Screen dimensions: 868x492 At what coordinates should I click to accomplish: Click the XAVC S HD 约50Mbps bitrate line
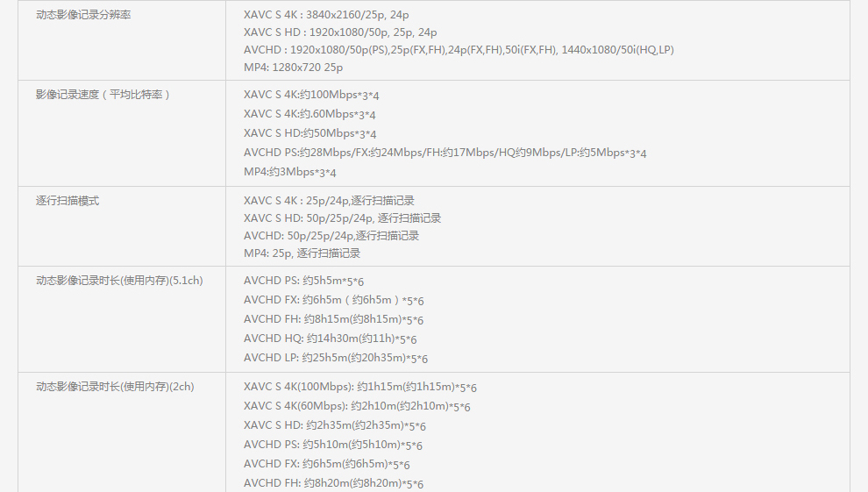[309, 133]
